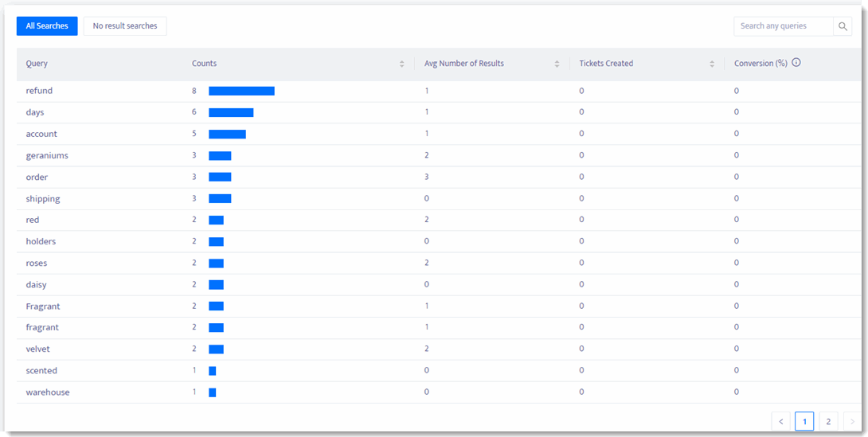This screenshot has height=437, width=868.
Task: Click the Query column header
Action: point(37,64)
